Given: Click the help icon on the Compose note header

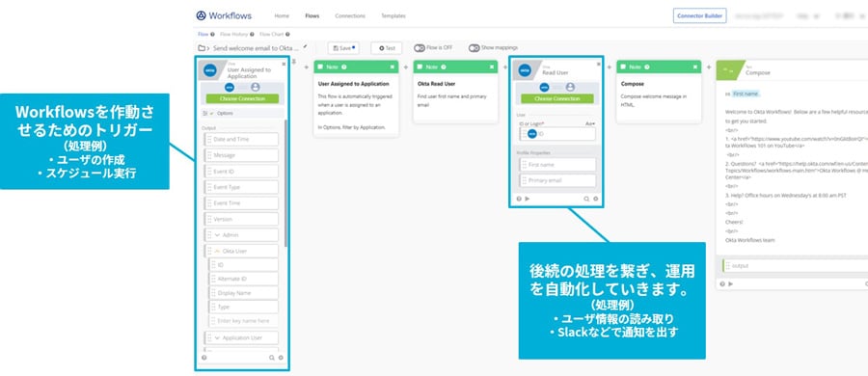Looking at the screenshot, I should (646, 67).
